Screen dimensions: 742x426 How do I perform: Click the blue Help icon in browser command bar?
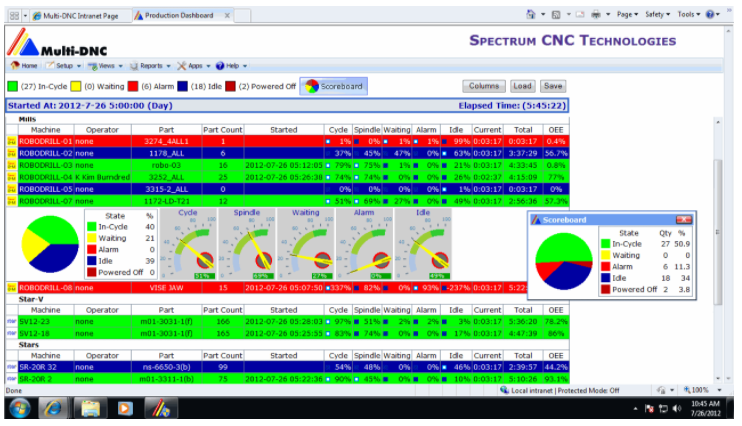click(x=710, y=15)
